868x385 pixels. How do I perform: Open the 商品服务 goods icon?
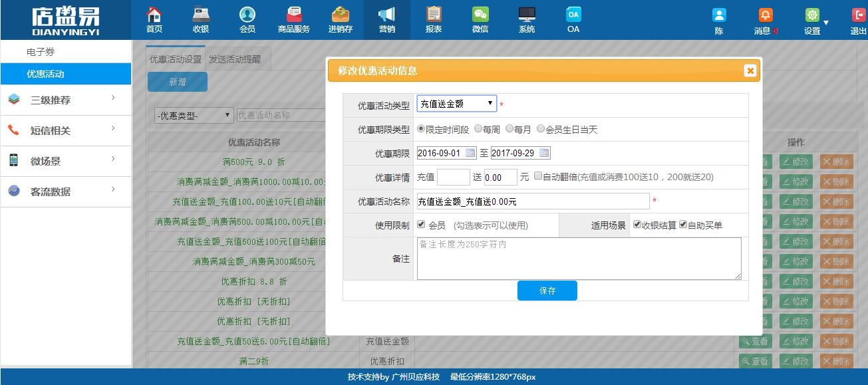pos(294,14)
